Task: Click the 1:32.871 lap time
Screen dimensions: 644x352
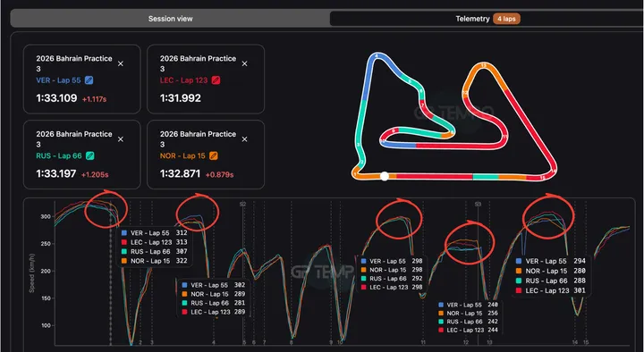Action: [x=180, y=174]
